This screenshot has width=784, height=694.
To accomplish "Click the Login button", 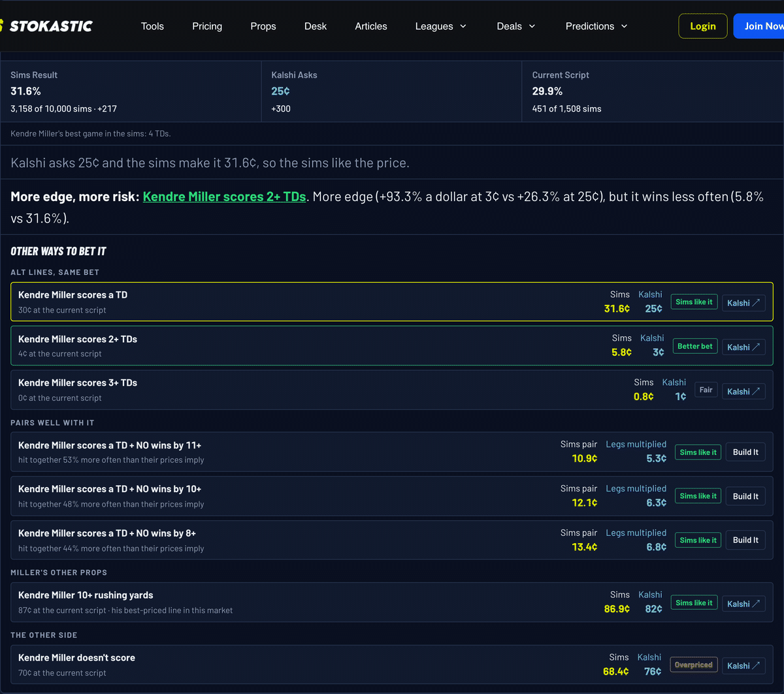I will tap(703, 26).
